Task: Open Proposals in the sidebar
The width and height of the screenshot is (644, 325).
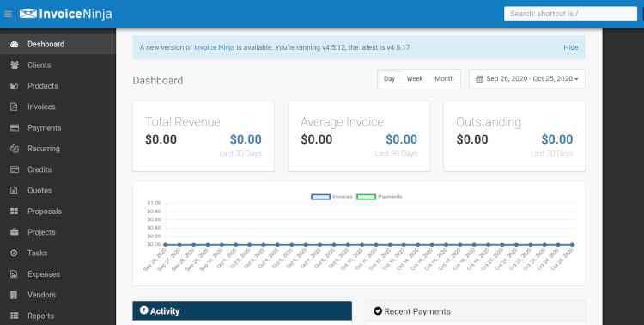Action: point(58,212)
